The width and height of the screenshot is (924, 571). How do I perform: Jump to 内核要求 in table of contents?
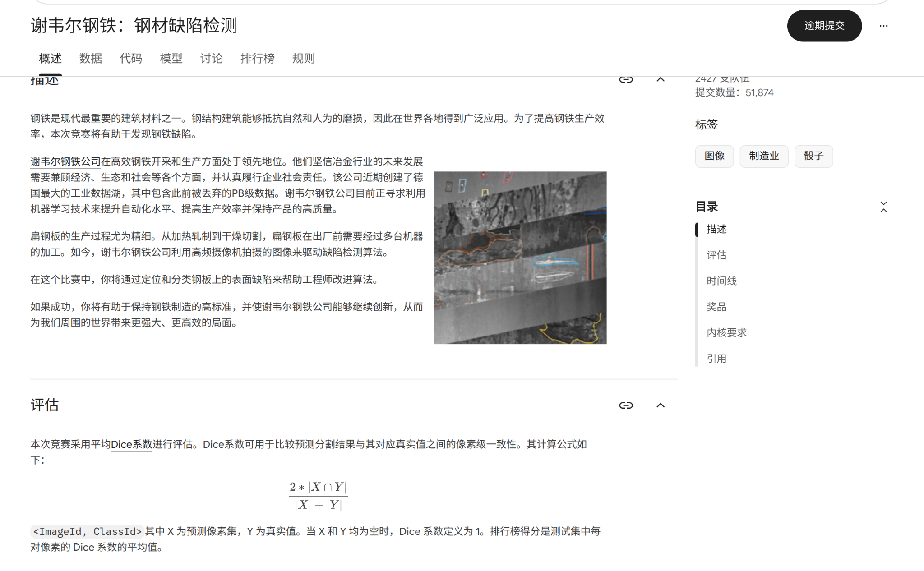(726, 333)
